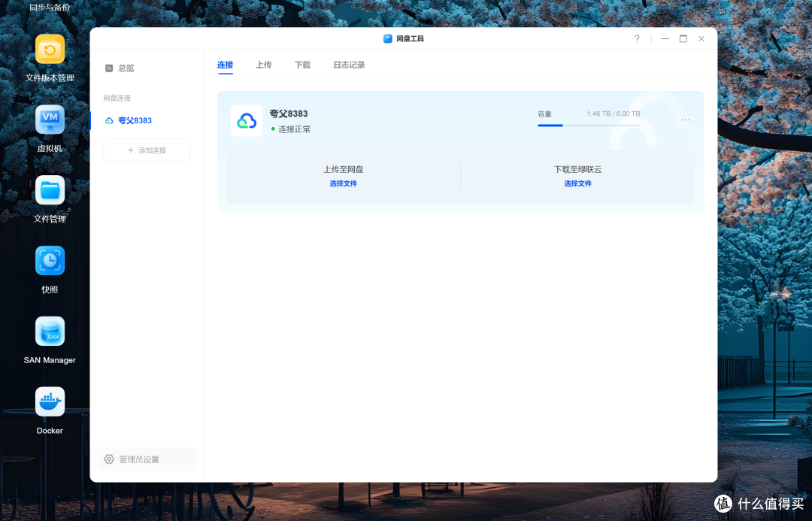Minimize the 网盘工具 window
Screen dimensions: 812x521
pyautogui.click(x=665, y=39)
